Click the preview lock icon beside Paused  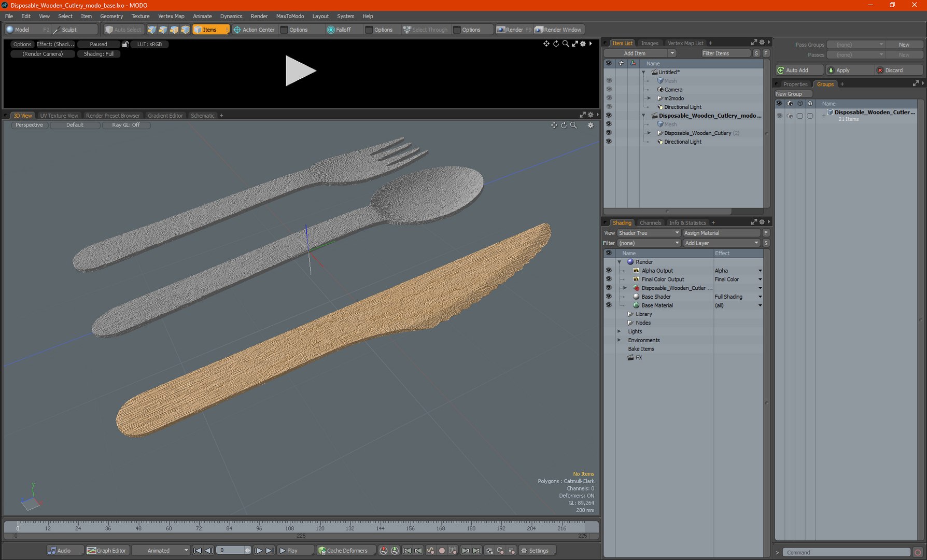125,44
